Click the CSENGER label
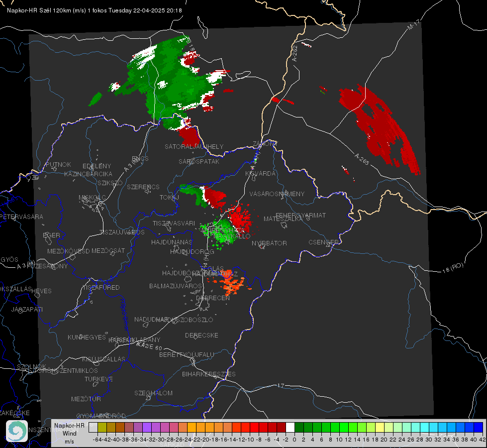 323,242
